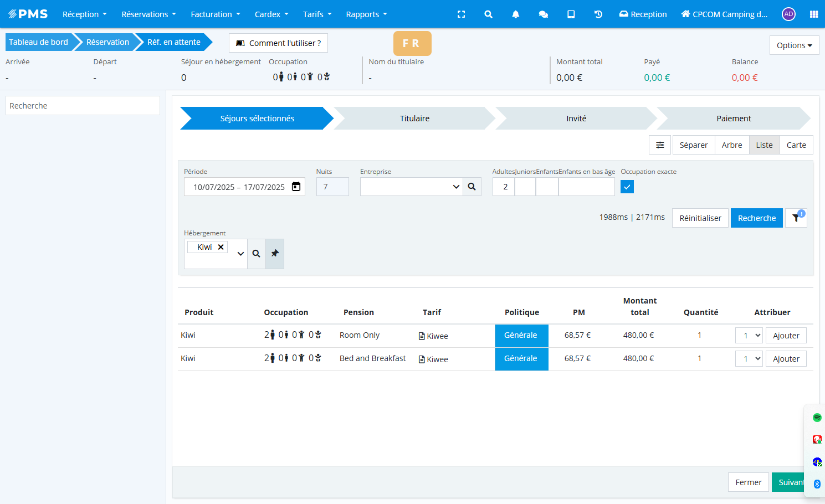Add the Bed and Breakfast Kiwi stay
Image resolution: width=825 pixels, height=504 pixels.
coord(786,359)
